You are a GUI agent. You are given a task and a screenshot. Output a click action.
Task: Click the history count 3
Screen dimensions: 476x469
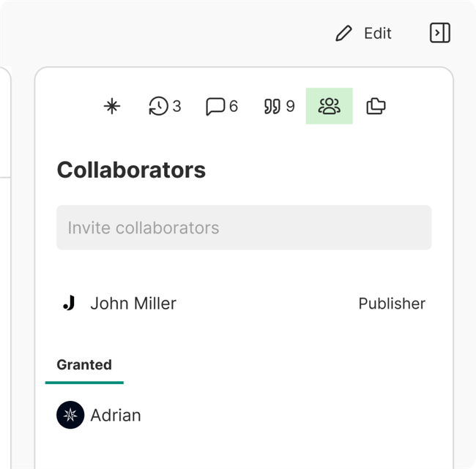176,107
